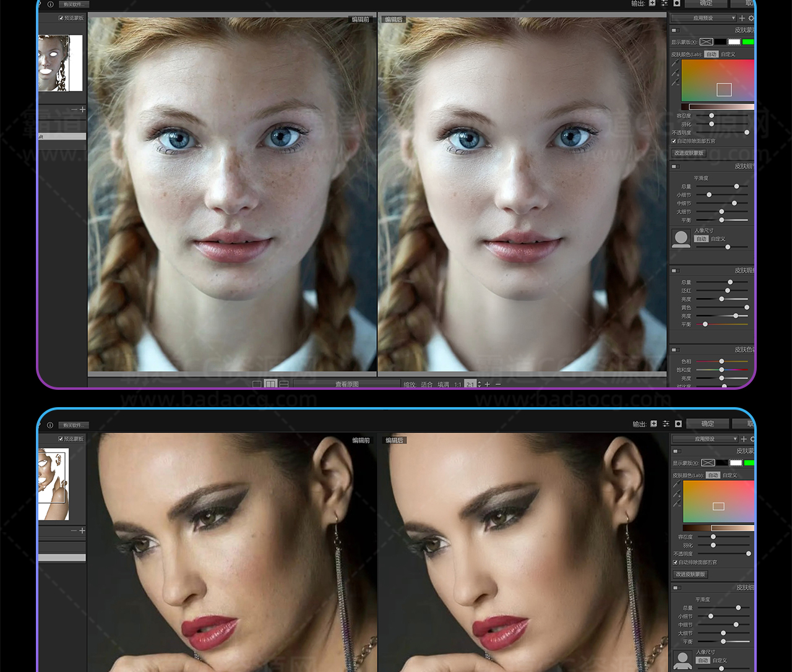792x672 pixels.
Task: Click output settings sliders icon in brunette window
Action: 666,424
